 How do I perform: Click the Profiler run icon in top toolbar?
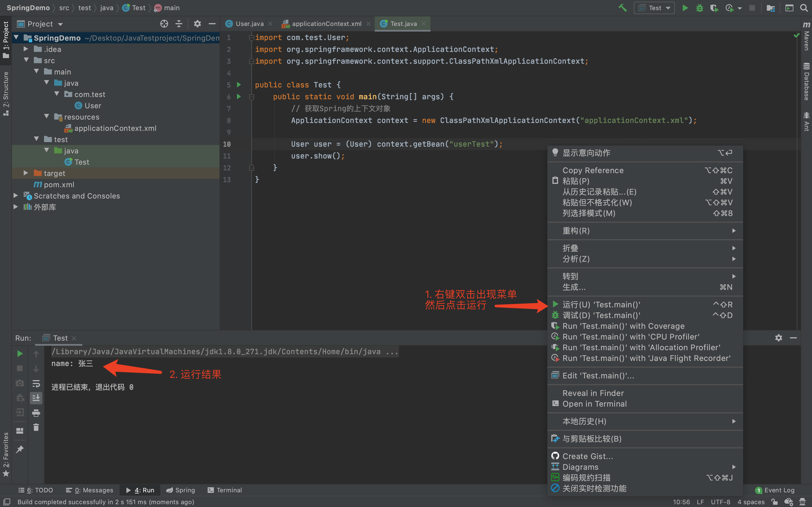(x=730, y=8)
